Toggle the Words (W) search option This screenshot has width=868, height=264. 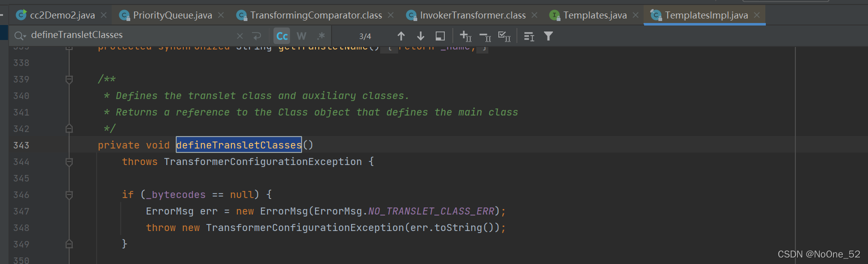tap(302, 36)
